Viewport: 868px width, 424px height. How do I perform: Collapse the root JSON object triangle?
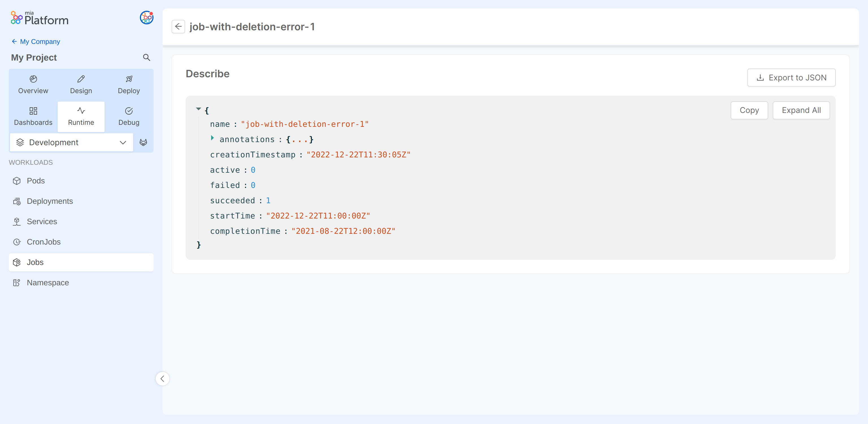coord(198,109)
